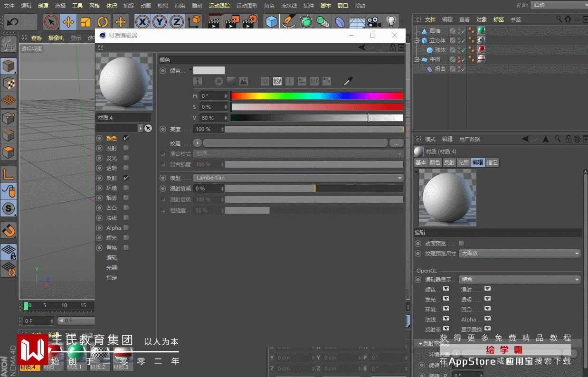Add a cube primitive object
588x377 pixels.
(271, 22)
